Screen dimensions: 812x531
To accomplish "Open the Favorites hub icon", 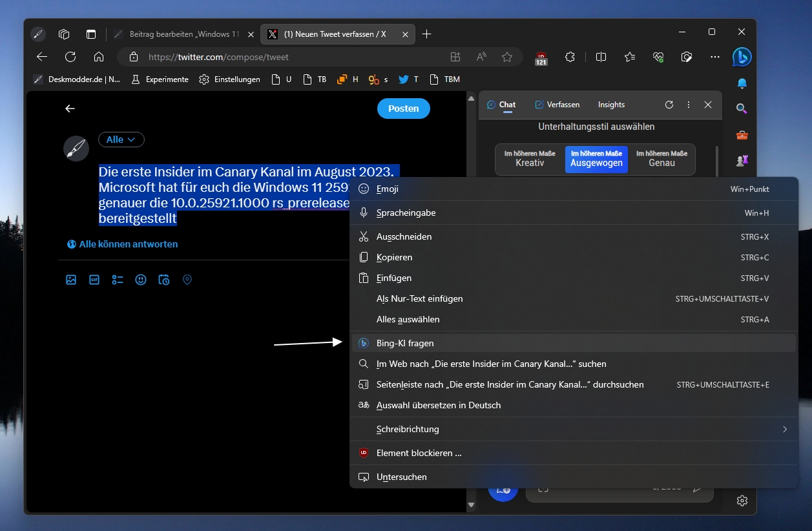I will point(630,57).
